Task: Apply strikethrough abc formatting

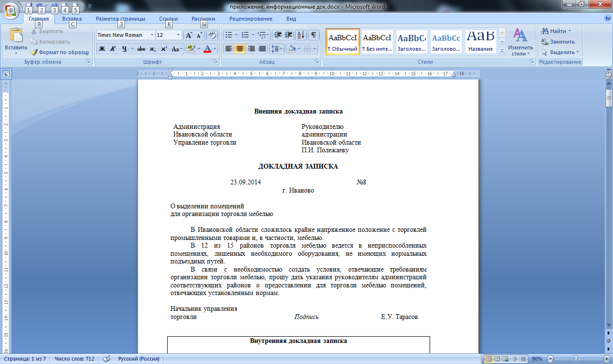Action: click(x=141, y=49)
